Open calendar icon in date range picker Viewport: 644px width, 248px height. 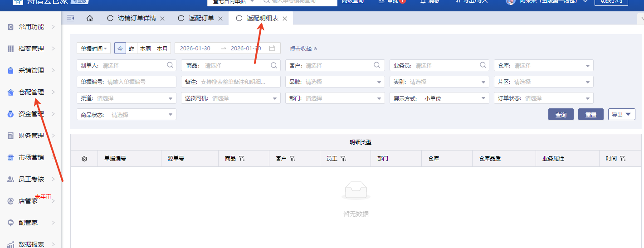click(272, 49)
